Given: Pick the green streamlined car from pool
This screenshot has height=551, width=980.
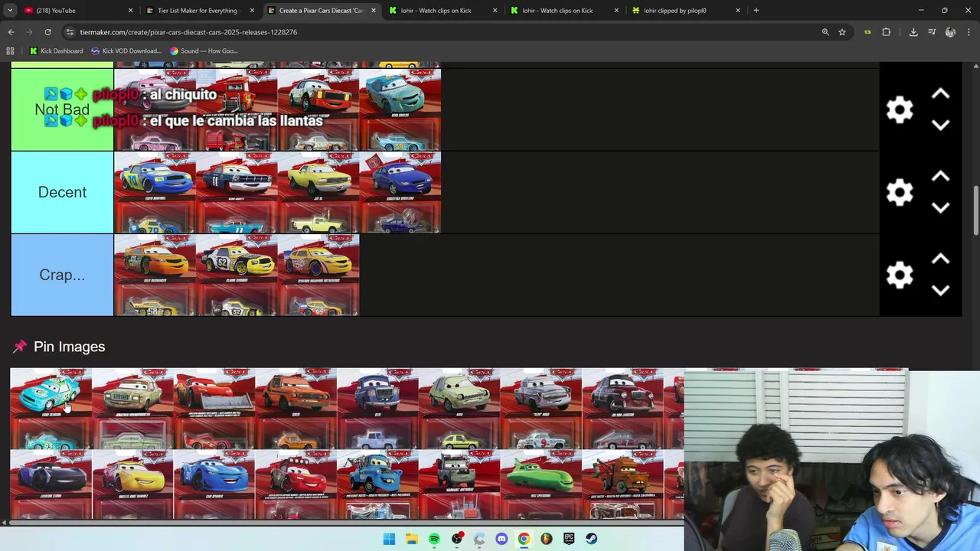Looking at the screenshot, I should pos(541,484).
